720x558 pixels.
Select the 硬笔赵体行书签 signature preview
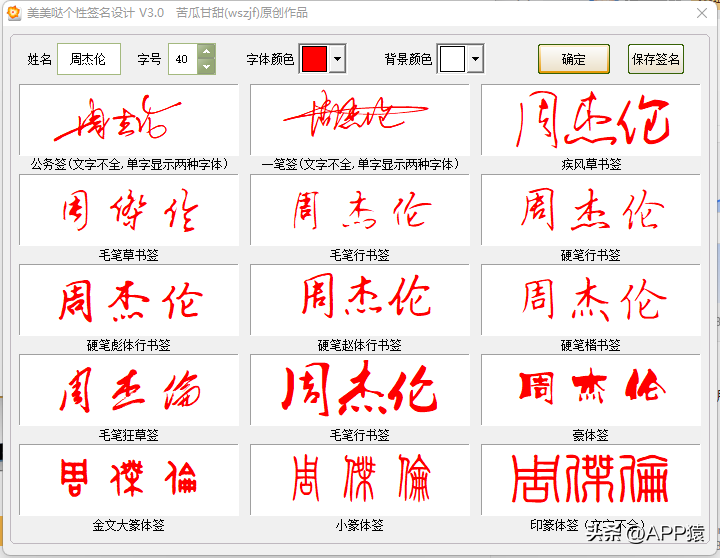360,300
